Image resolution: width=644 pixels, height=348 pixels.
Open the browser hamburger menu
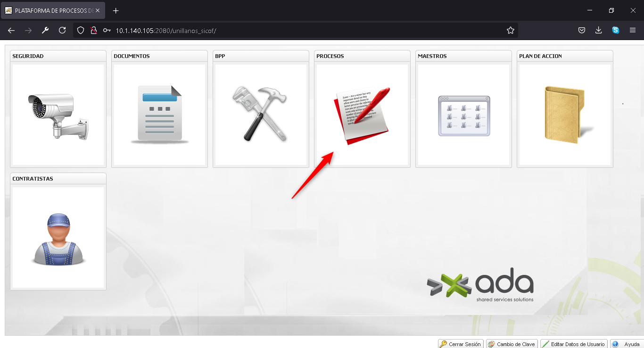(x=633, y=30)
